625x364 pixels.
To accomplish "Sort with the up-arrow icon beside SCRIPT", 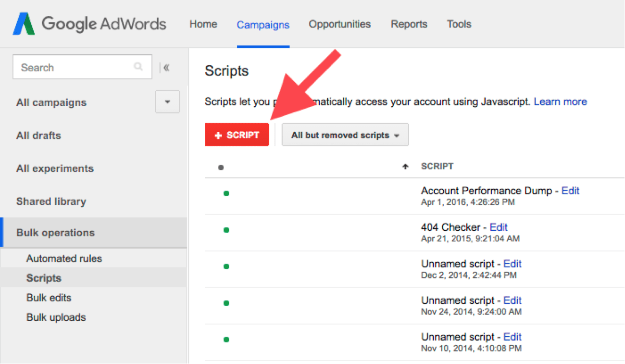I will pos(405,166).
